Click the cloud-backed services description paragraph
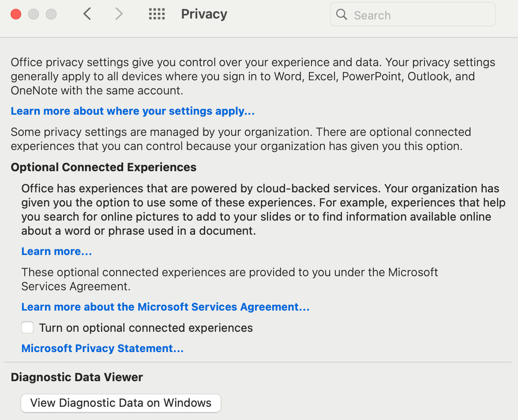The width and height of the screenshot is (518, 420). tap(260, 210)
